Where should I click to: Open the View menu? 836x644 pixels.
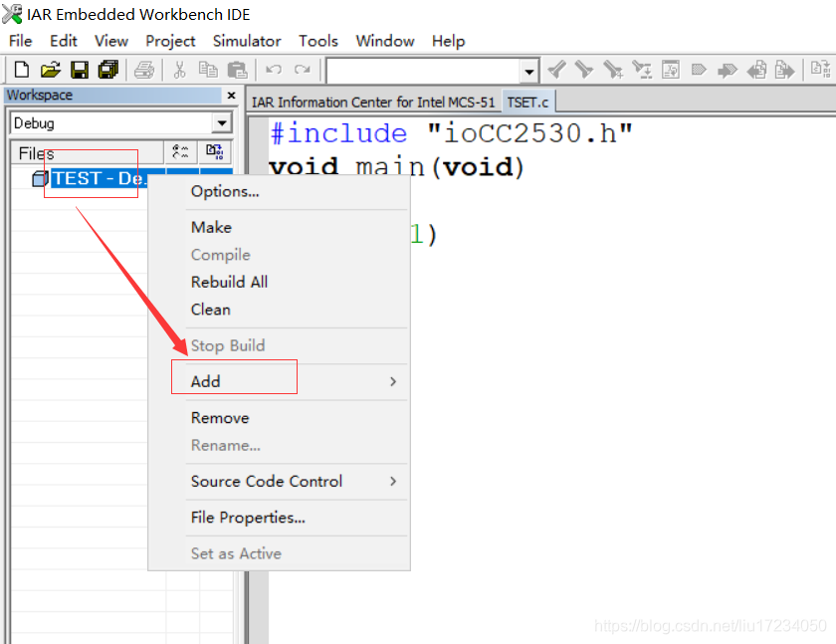click(111, 41)
